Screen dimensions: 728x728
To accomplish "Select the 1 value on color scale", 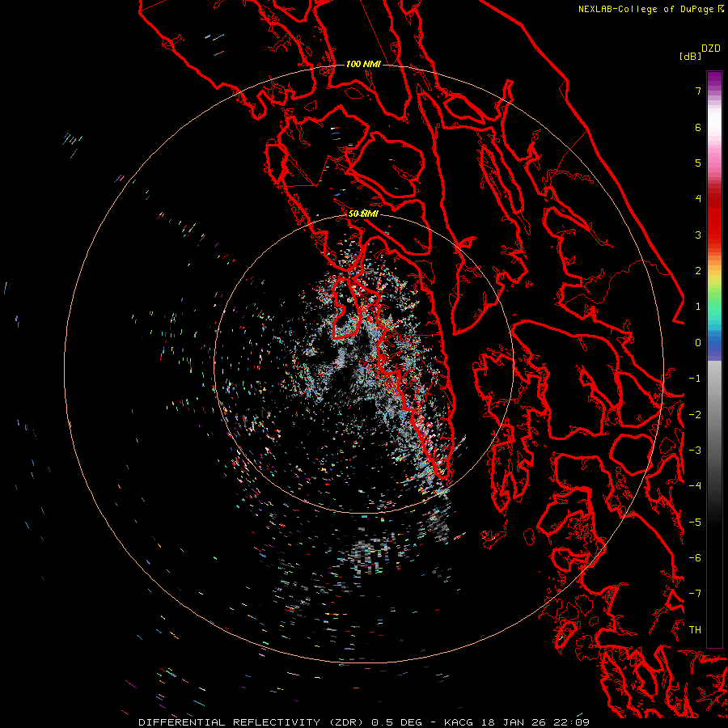I will (x=698, y=307).
